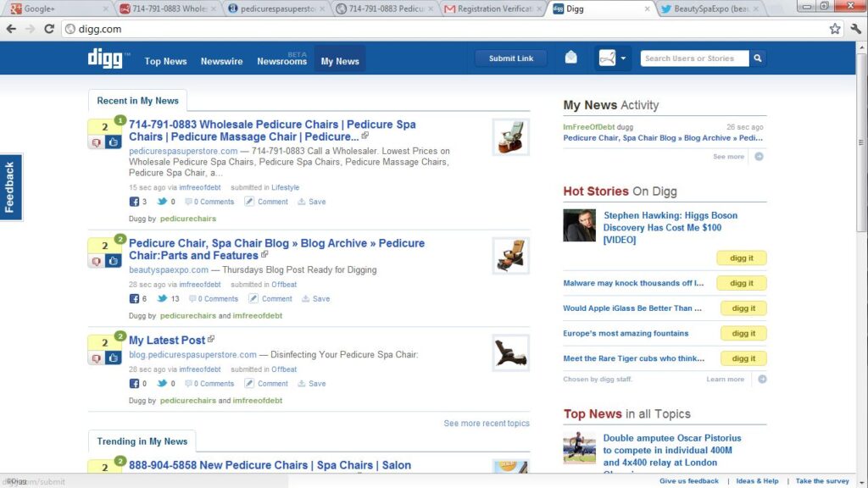Switch to the Google+ browser tab
Viewport: 868px width, 488px height.
pyautogui.click(x=58, y=8)
